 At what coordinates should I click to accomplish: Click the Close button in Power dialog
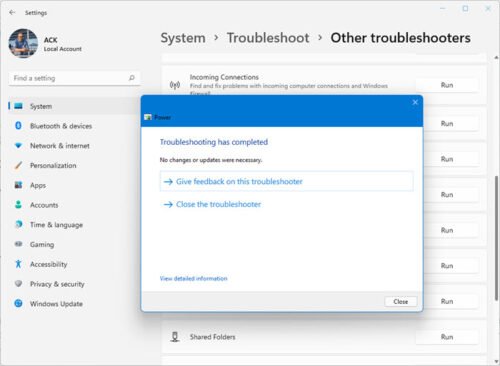(x=401, y=301)
